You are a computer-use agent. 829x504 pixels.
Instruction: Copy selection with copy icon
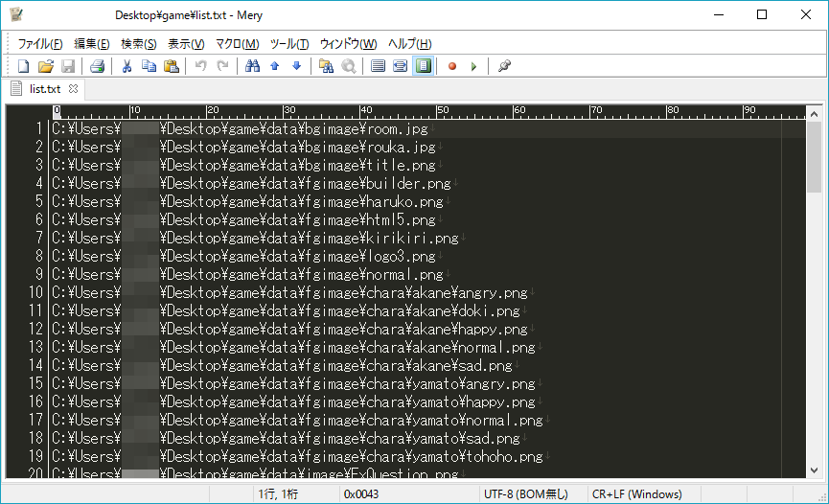pyautogui.click(x=150, y=66)
